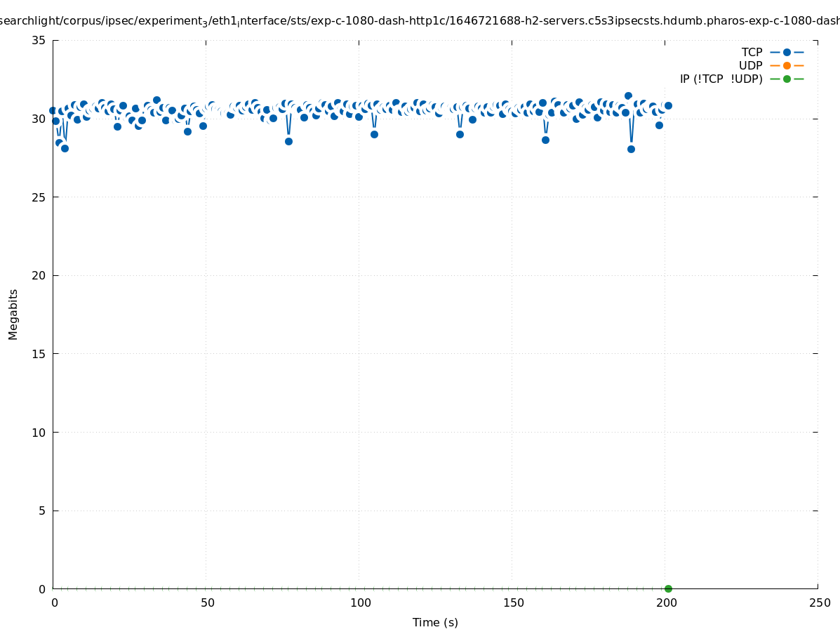This screenshot has width=840, height=632.
Task: Toggle the TCP series via its legend label
Action: click(x=752, y=52)
